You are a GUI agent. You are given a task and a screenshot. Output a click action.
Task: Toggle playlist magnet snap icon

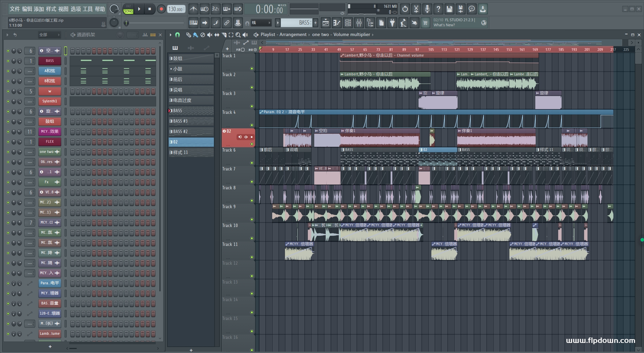[177, 35]
